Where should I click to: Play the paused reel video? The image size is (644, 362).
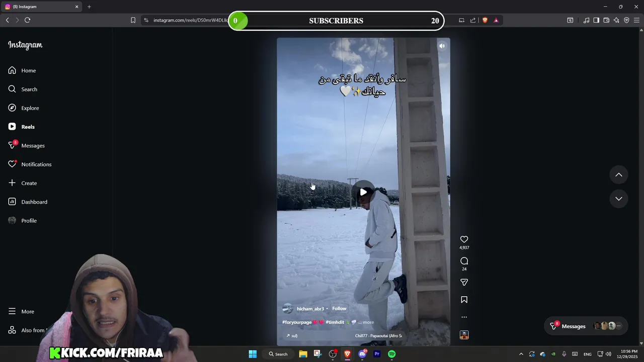pos(363,192)
